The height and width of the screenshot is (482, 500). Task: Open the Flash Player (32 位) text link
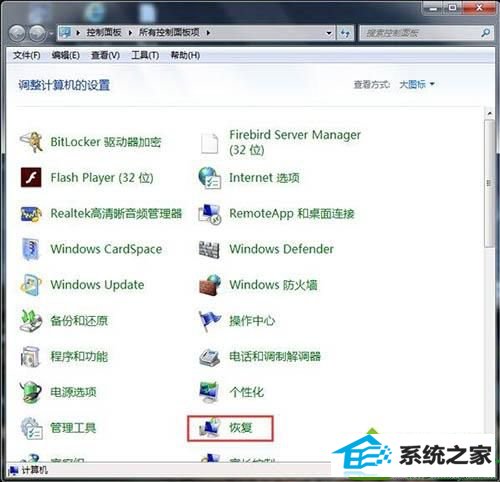tap(102, 178)
